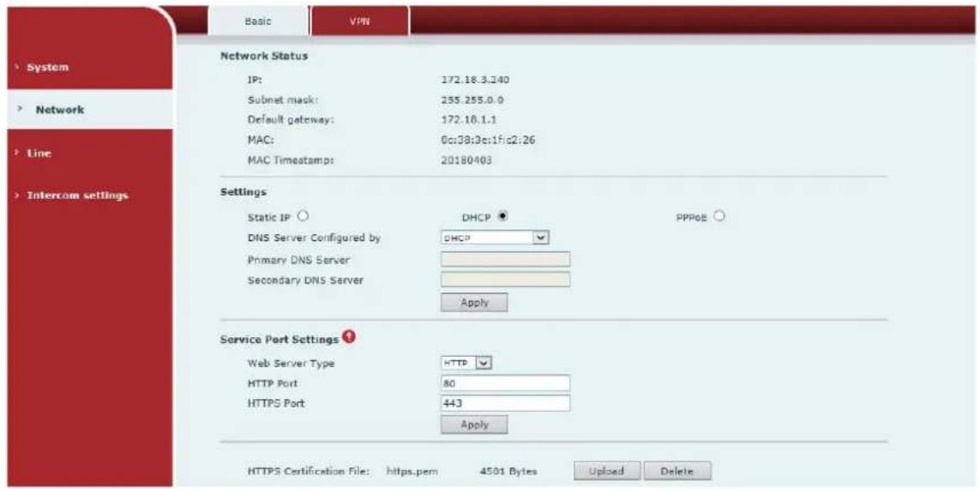Click the MAC Timestamp value 20180403

[466, 160]
